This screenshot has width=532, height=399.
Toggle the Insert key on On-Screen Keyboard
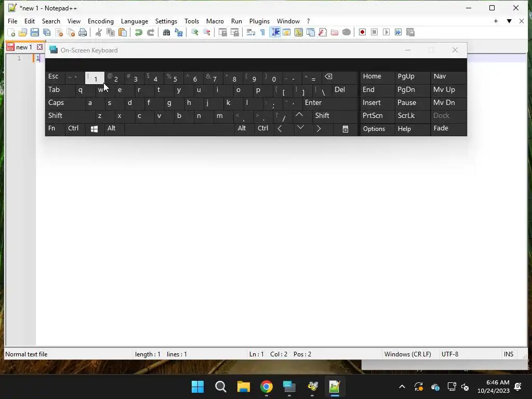[378, 103]
